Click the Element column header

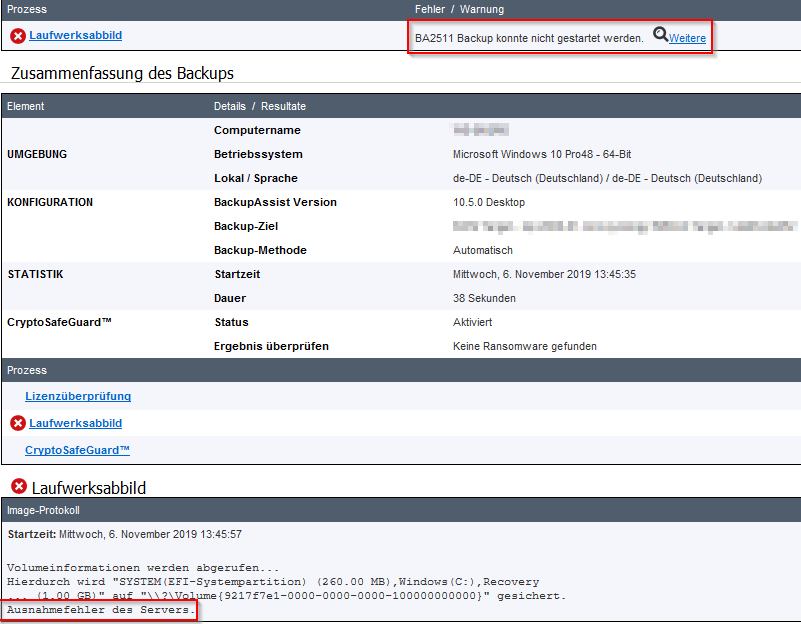click(26, 106)
